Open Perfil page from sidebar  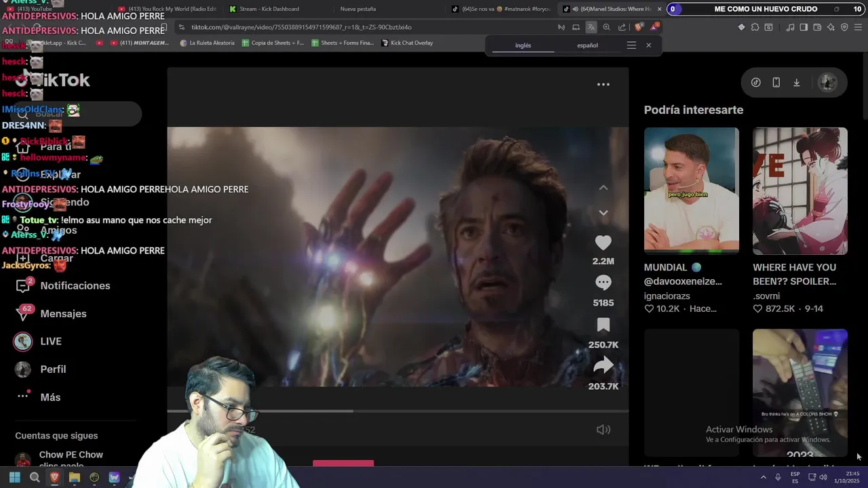click(x=40, y=369)
